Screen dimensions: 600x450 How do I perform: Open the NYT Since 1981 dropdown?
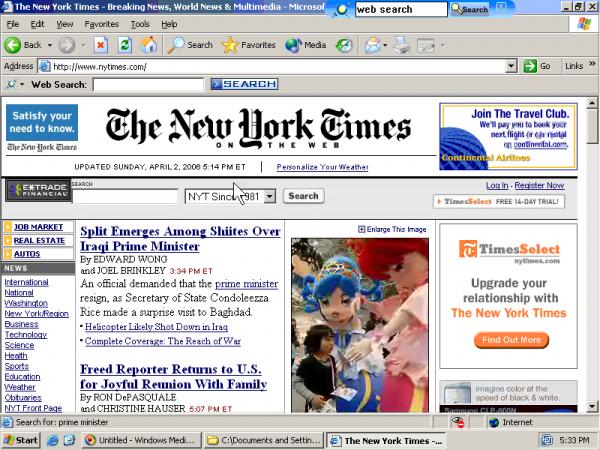(x=270, y=197)
